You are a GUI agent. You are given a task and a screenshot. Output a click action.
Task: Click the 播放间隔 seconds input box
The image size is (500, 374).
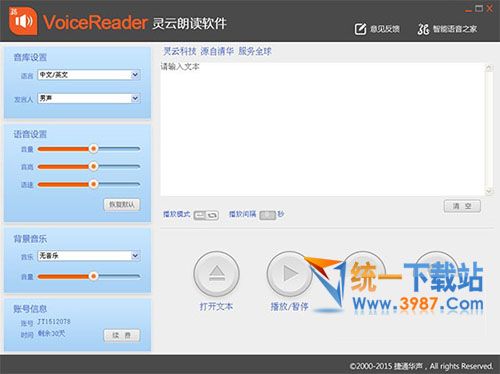[x=268, y=215]
